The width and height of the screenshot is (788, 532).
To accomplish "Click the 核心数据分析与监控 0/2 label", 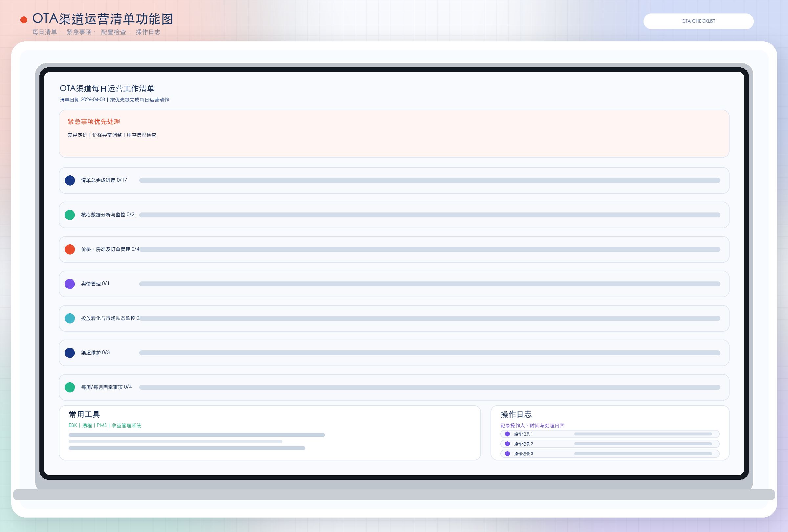I will tap(108, 215).
